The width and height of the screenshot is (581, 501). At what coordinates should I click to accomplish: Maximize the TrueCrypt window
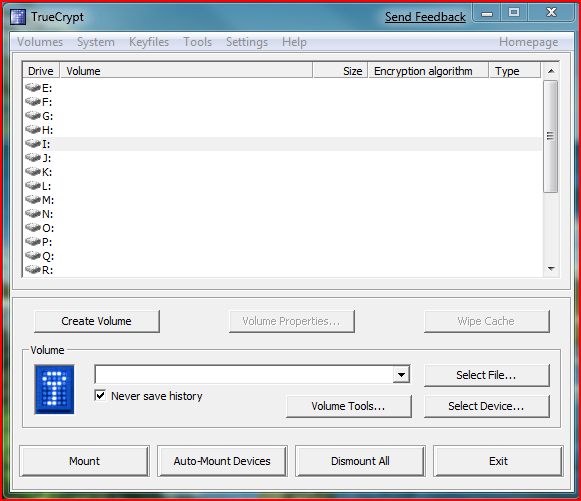click(x=514, y=13)
